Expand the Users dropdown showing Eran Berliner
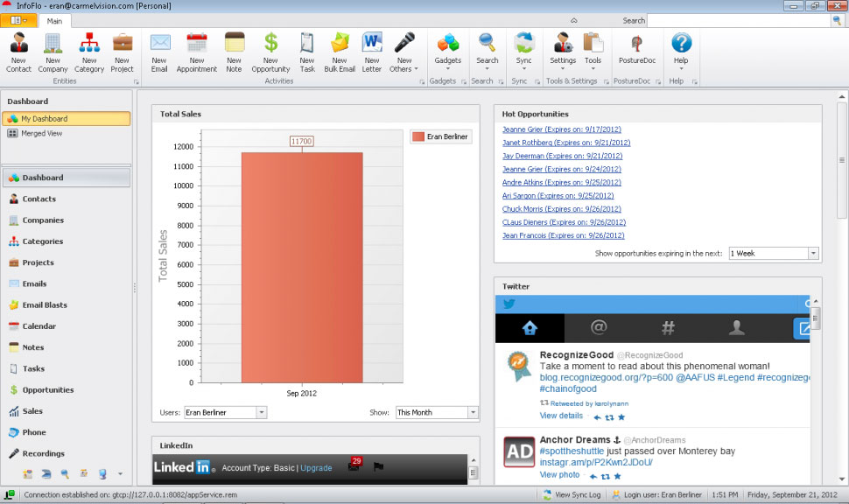 [262, 412]
